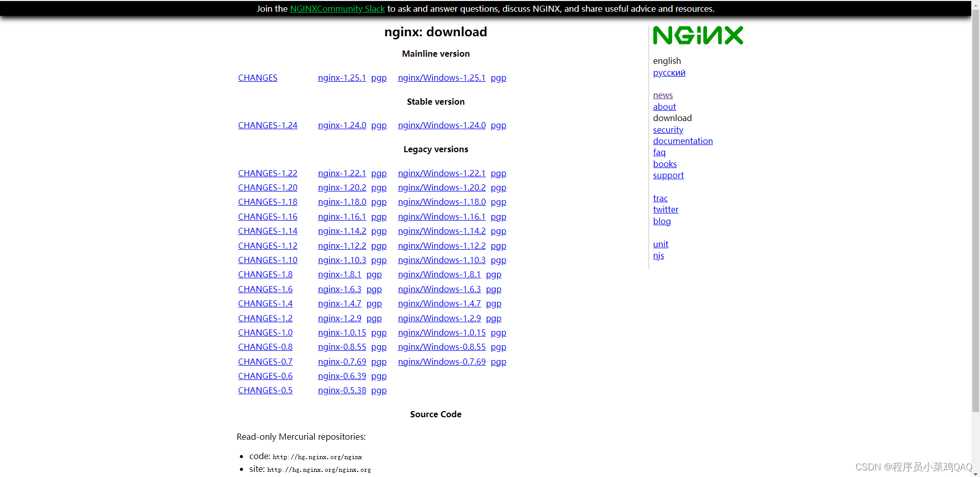
Task: Open CHANGES-0.7 link
Action: coord(265,362)
